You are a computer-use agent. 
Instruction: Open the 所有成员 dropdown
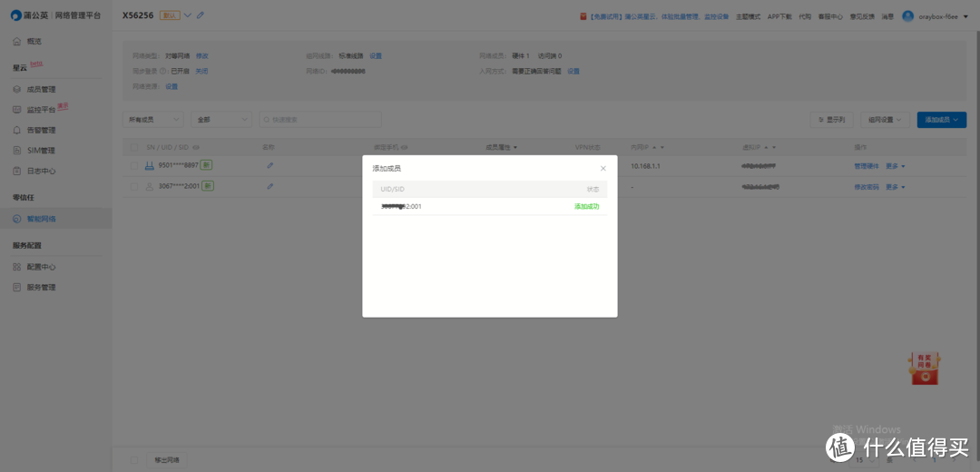click(153, 120)
